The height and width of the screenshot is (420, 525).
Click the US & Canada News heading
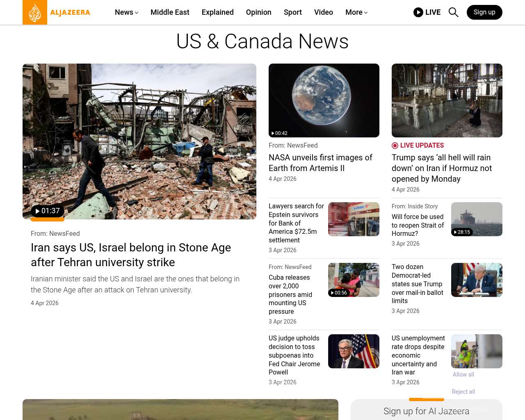[262, 41]
